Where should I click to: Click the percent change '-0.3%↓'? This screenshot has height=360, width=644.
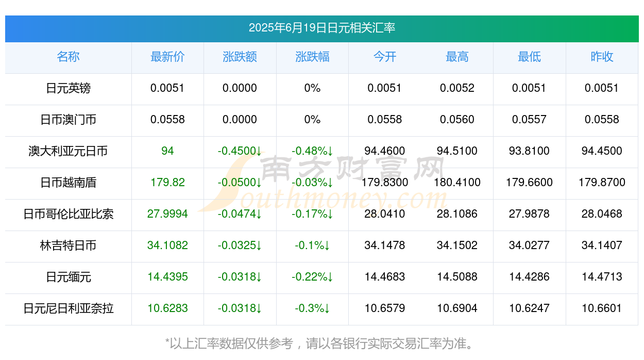(312, 308)
